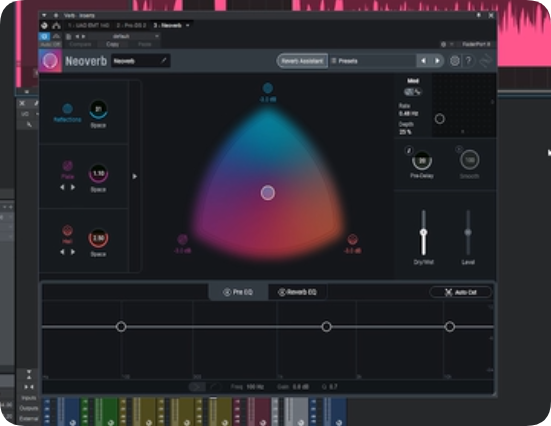Toggle the Smooth enable button

[459, 149]
